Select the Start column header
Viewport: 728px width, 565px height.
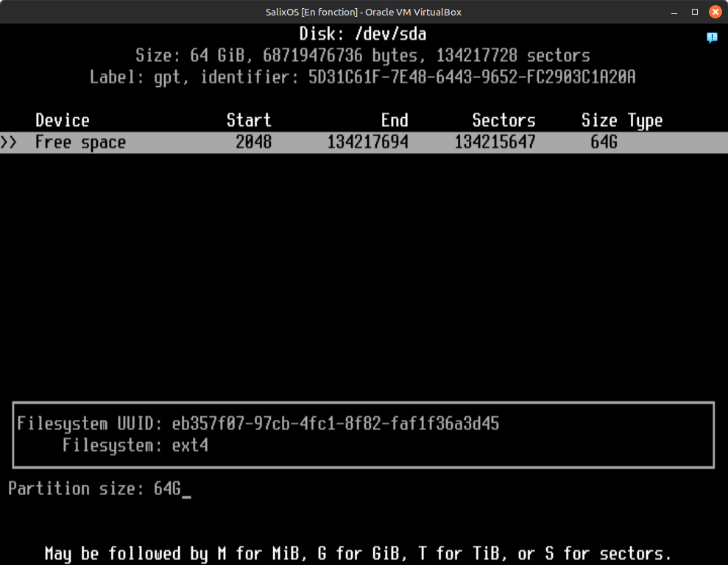tap(249, 121)
